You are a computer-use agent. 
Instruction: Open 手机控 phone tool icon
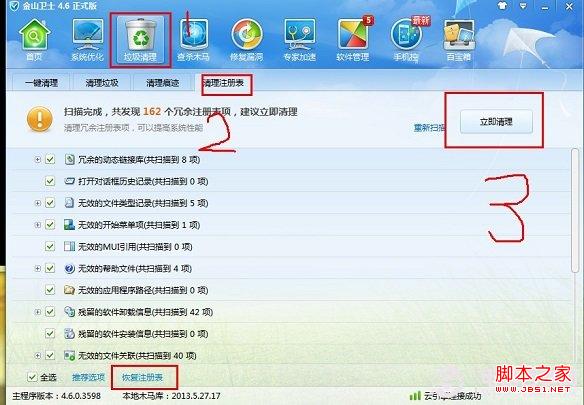pyautogui.click(x=406, y=40)
